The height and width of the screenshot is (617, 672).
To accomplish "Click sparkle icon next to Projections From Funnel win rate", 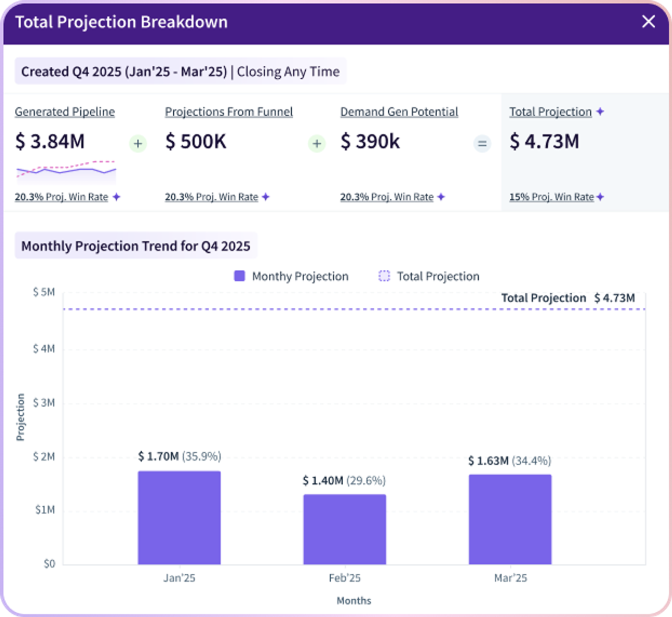I will pyautogui.click(x=265, y=197).
